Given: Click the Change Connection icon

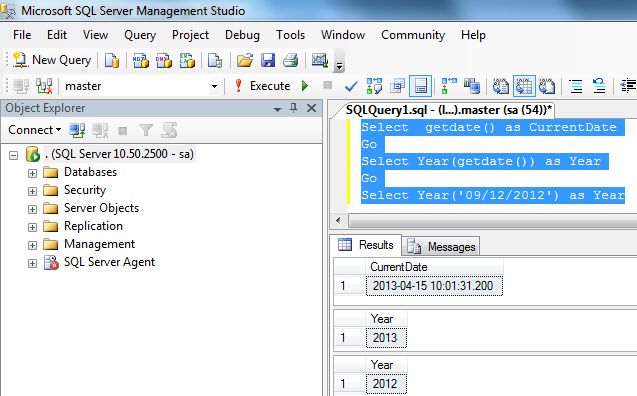Looking at the screenshot, I should [44, 86].
